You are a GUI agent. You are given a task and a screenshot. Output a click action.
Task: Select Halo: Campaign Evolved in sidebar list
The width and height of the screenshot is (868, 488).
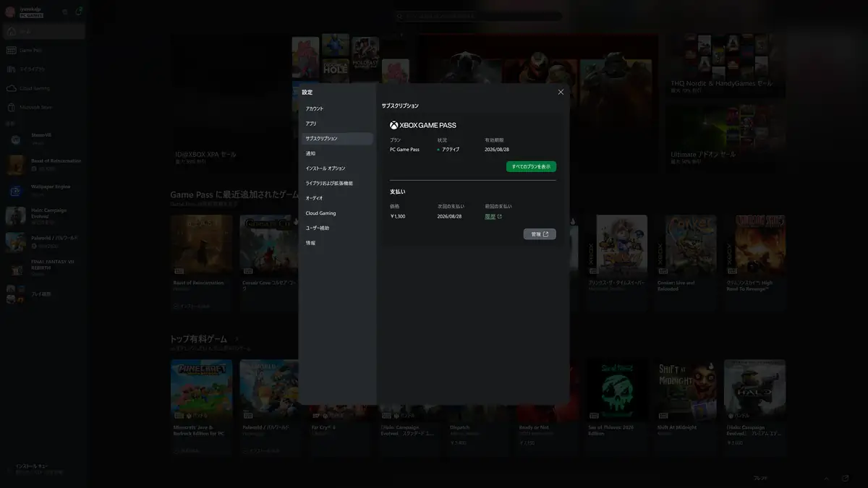[x=43, y=216]
